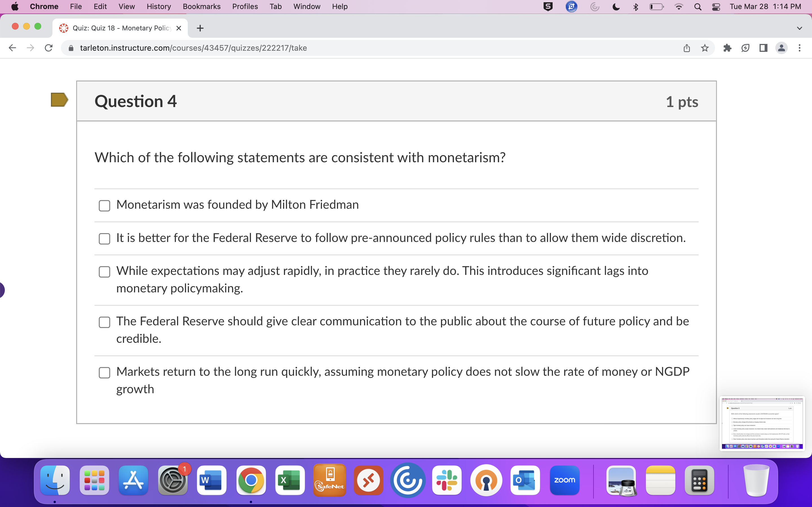
Task: Open Spotlight search in the menu bar
Action: point(698,6)
